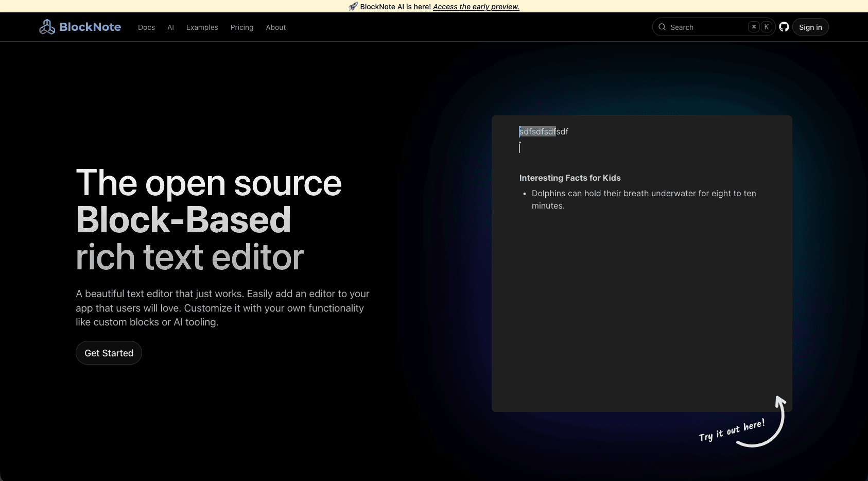
Task: Follow the Access the early preview link
Action: tap(476, 7)
